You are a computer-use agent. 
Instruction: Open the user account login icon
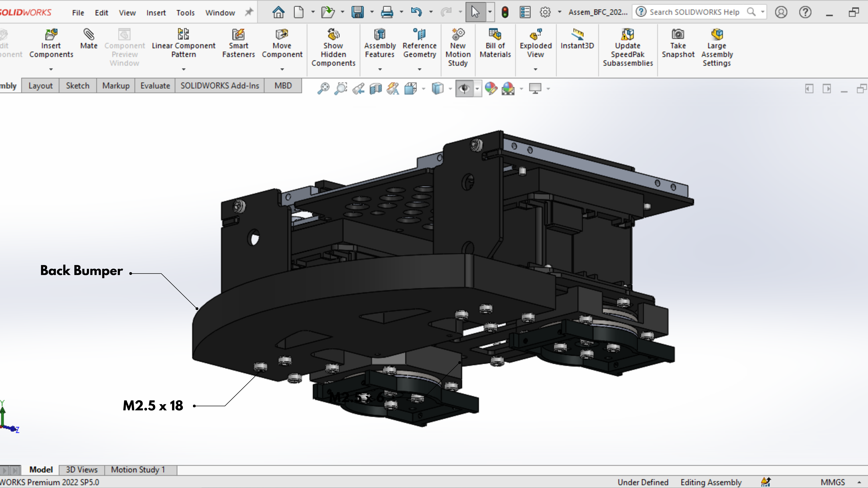(781, 12)
